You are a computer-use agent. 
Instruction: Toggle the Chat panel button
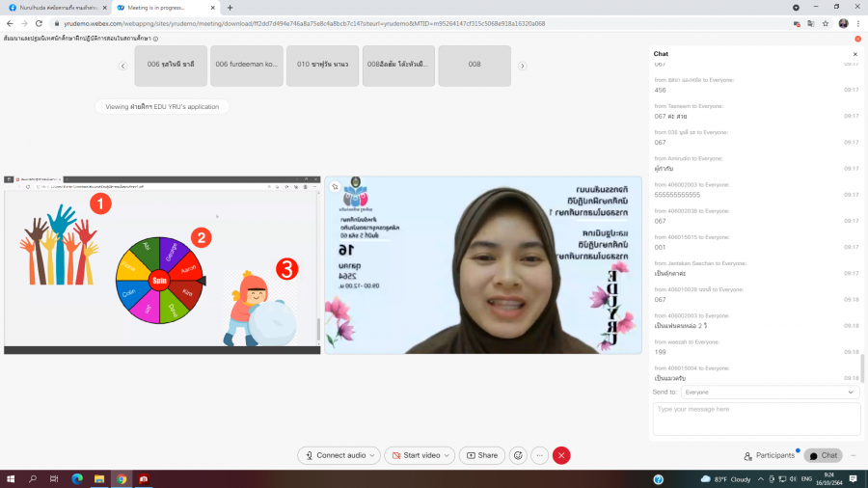coord(823,455)
